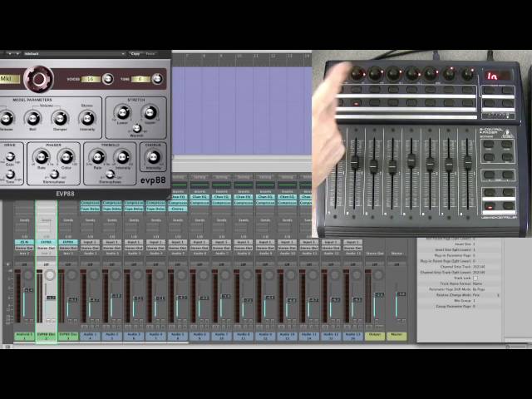Click the Stereo Intensity knob

(86, 118)
